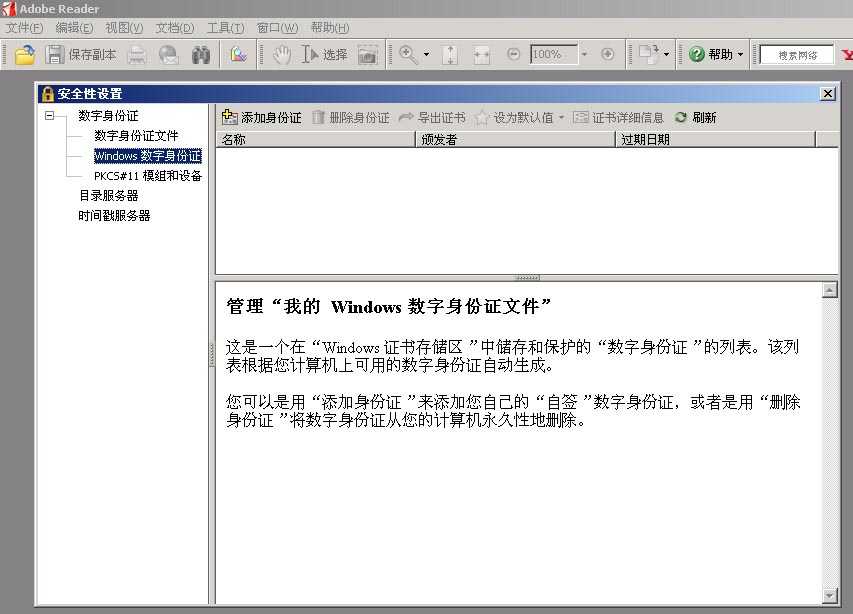853x614 pixels.
Task: Open the zoom tool dropdown arrow
Action: coord(426,54)
